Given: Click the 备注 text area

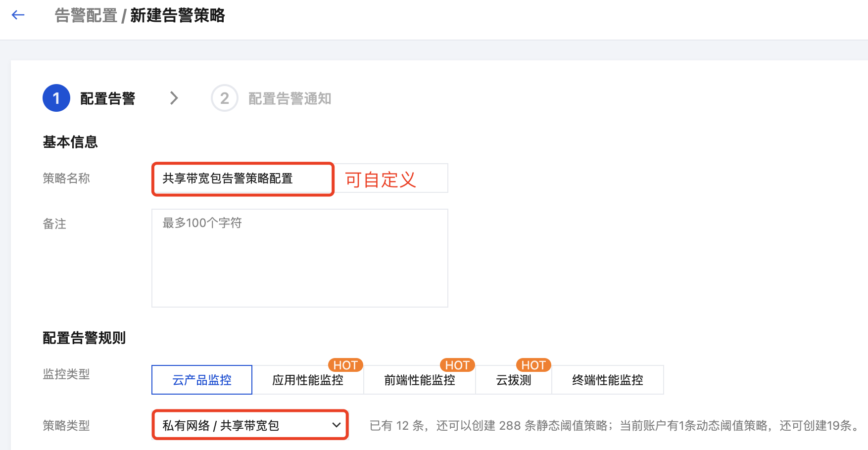Looking at the screenshot, I should pos(300,258).
